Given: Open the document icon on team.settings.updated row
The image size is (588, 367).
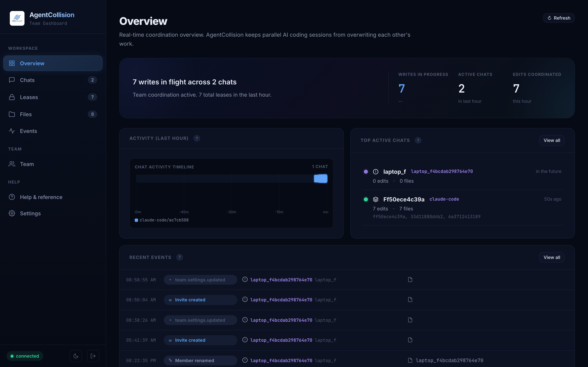Looking at the screenshot, I should [410, 279].
